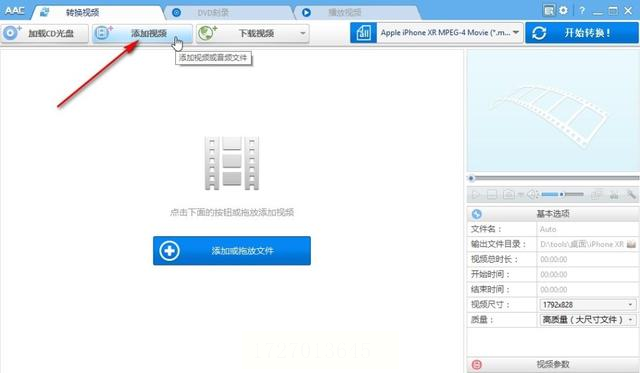640x373 pixels.
Task: Expand the Apple iPhone XR format dropdown
Action: tap(450, 33)
